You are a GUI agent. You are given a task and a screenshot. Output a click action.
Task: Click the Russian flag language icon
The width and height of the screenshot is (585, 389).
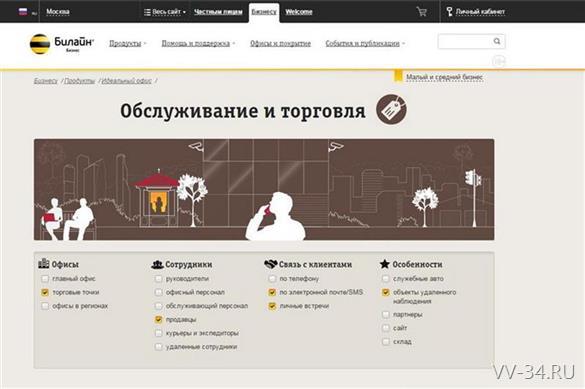click(23, 12)
